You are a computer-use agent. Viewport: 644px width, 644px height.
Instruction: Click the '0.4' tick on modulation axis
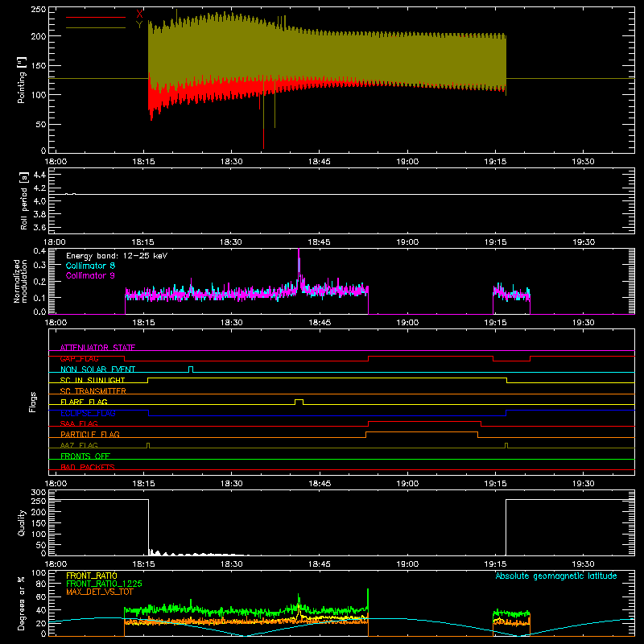pos(39,250)
